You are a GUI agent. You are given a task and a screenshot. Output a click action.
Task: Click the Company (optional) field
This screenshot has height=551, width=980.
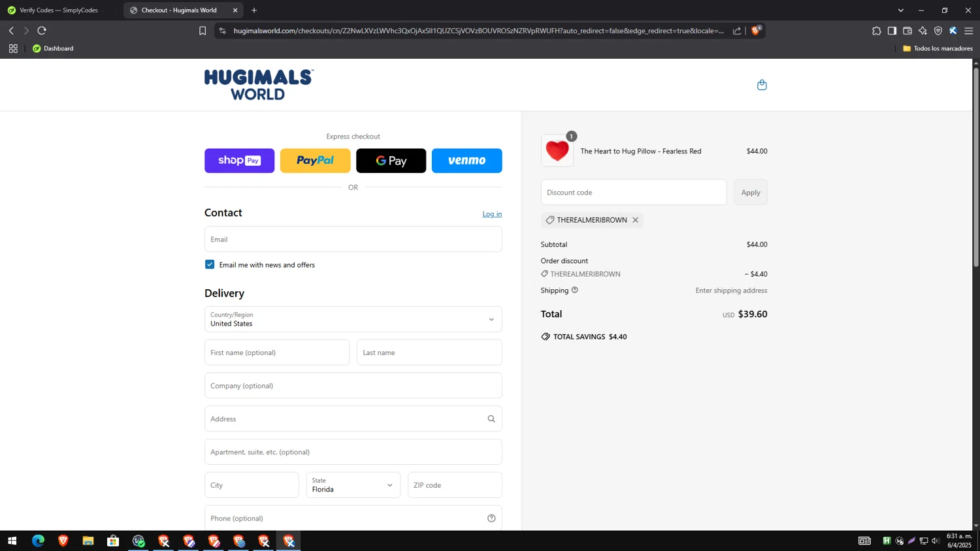tap(353, 386)
